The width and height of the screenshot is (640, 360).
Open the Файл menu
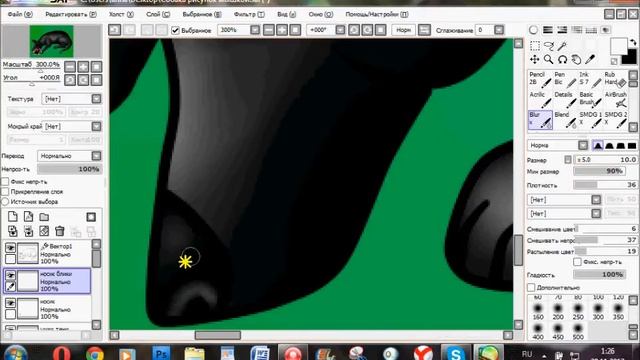(x=20, y=14)
